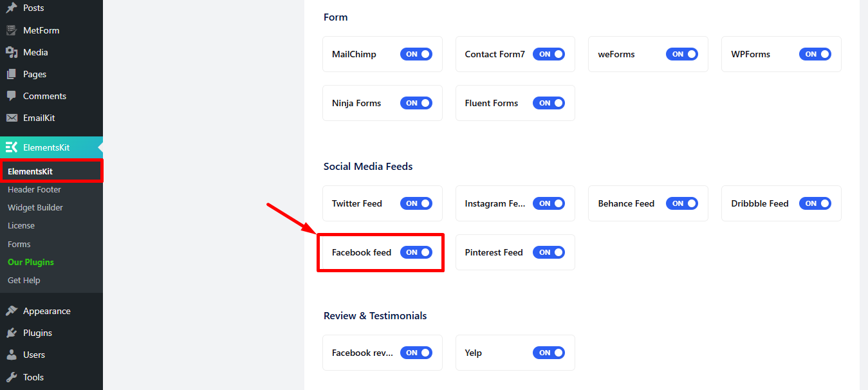Click the Tools wrench icon

pyautogui.click(x=12, y=377)
